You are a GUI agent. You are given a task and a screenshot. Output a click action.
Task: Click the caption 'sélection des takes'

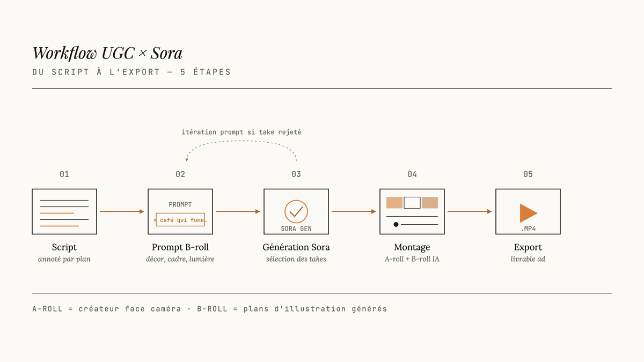click(296, 259)
